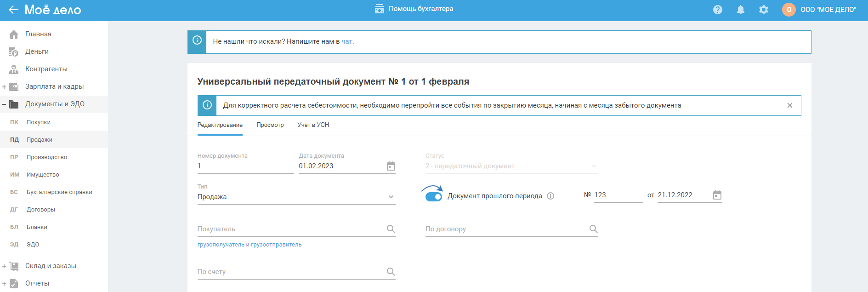Switch to the Учет в УСН tab
The height and width of the screenshot is (292, 868).
[313, 125]
